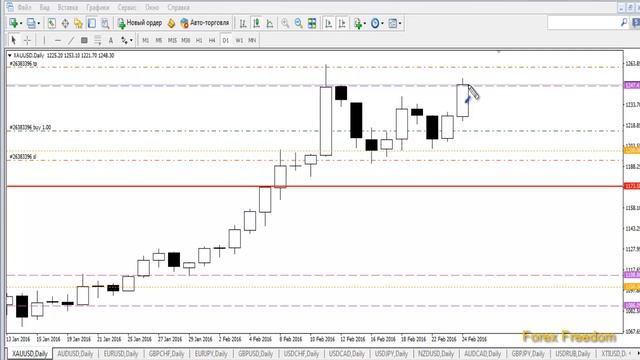Expand the Profiles dropdown arrow
Viewport: 640px width, 360px height.
coord(39,24)
